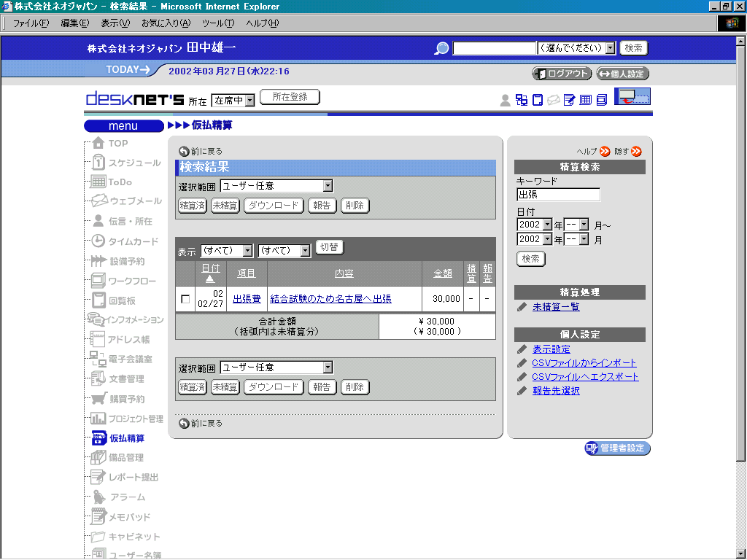Viewport: 747px width, 560px height.
Task: Click the キーワード input field containing 出張
Action: [558, 195]
